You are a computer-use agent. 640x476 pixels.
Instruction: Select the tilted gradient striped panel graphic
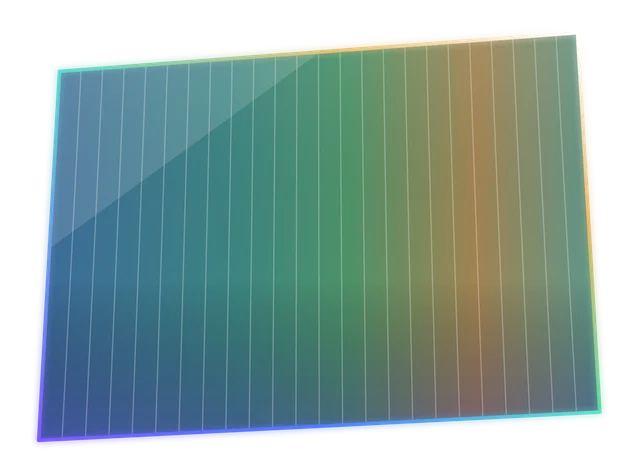point(319,238)
